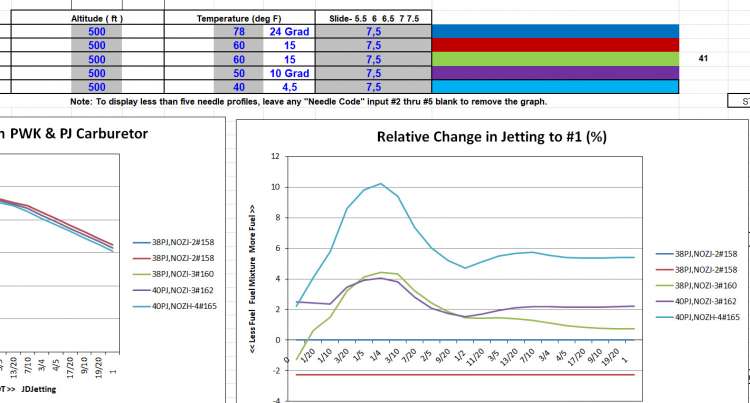750x403 pixels.
Task: Click the Altitude ( ft ) column header
Action: coord(97,18)
